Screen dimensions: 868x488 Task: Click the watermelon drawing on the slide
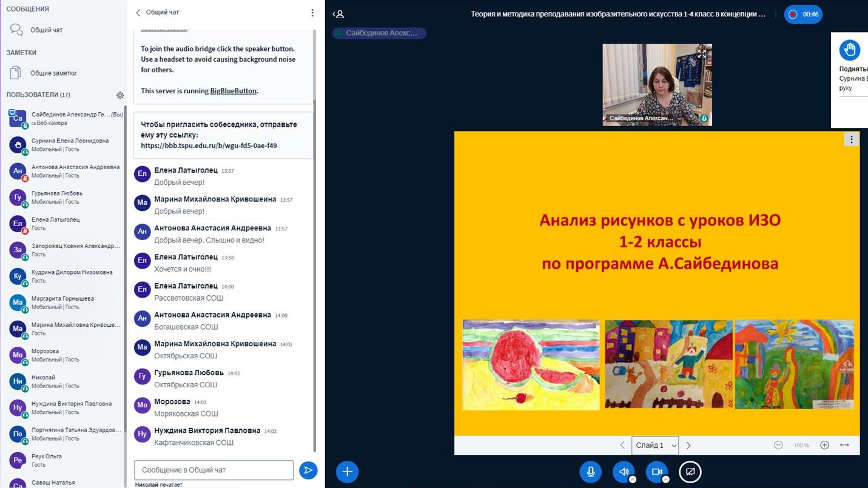531,365
